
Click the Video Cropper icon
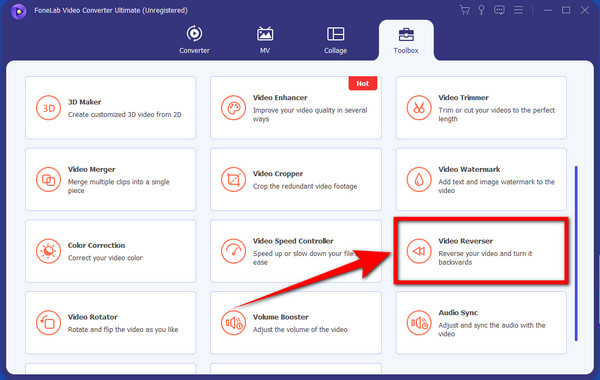coord(233,179)
